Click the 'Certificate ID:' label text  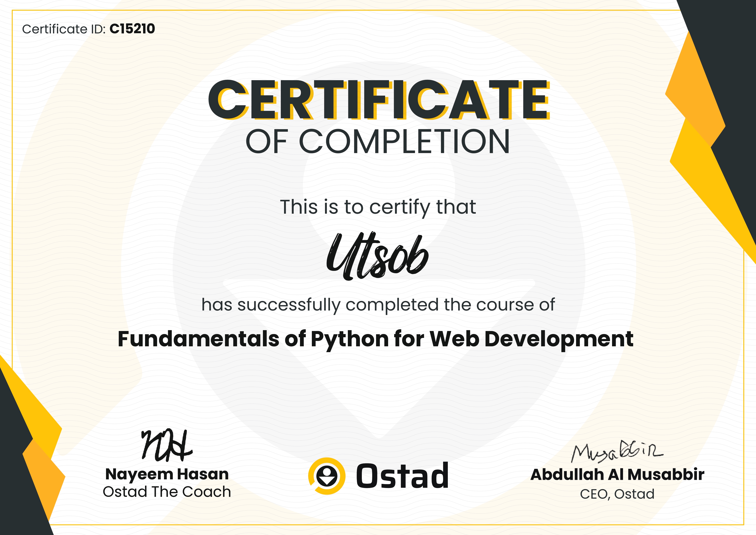tap(64, 29)
